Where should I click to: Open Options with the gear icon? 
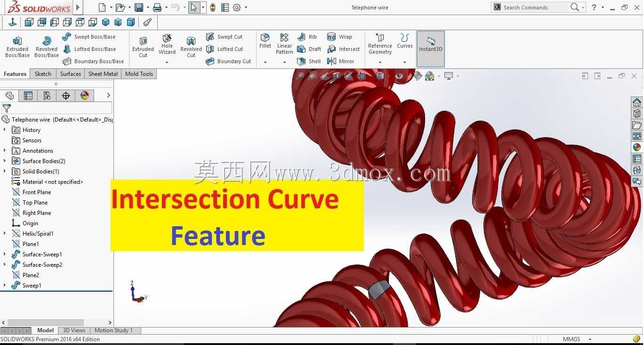pos(237,8)
